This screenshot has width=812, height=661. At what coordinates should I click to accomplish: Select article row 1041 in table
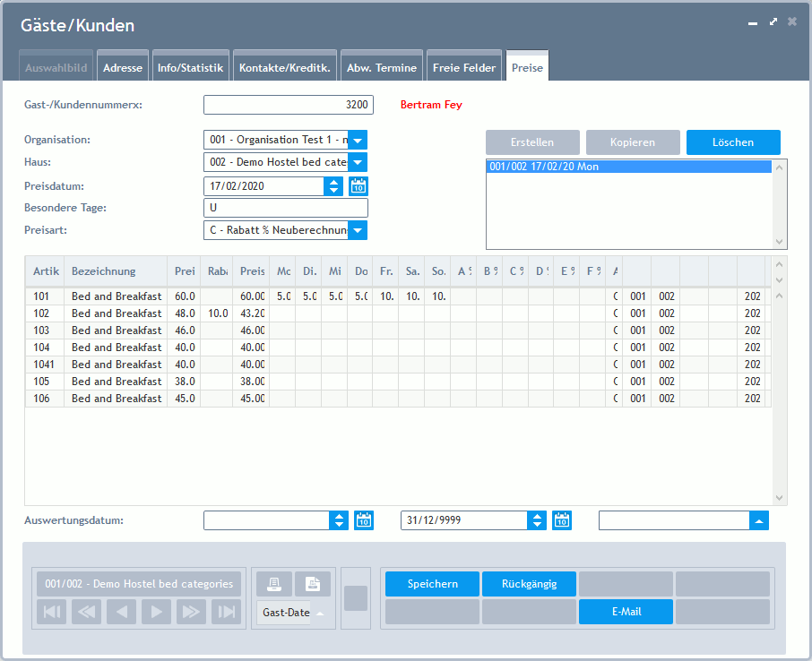tap(398, 365)
